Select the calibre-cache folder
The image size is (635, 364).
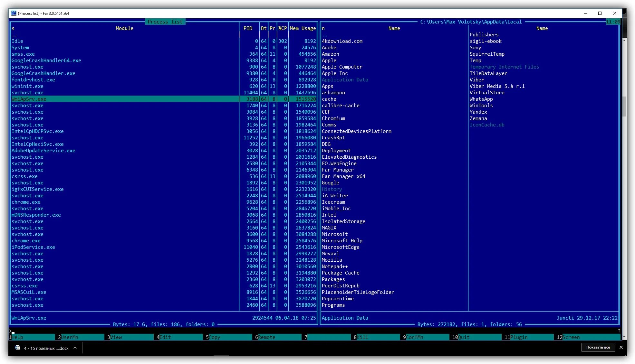pyautogui.click(x=341, y=106)
